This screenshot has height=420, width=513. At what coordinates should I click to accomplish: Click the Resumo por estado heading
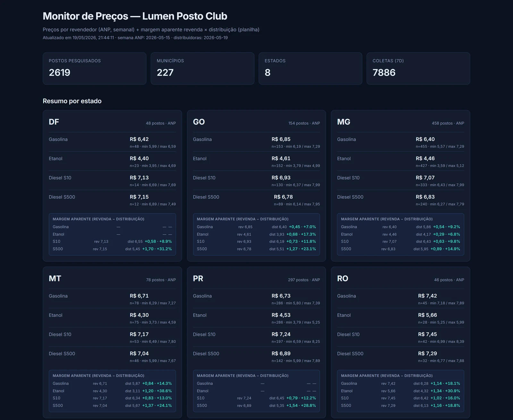coord(72,101)
